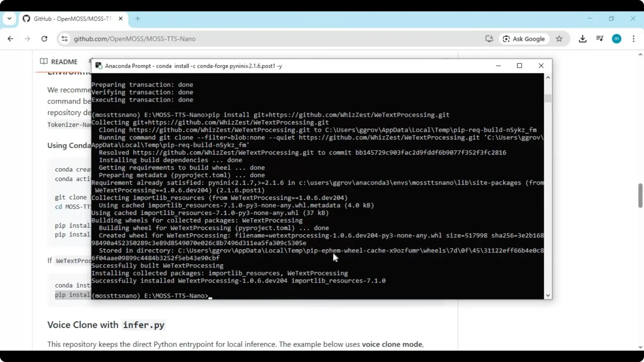Close the GitHub browser tab
The width and height of the screenshot is (644, 362).
coord(121,19)
